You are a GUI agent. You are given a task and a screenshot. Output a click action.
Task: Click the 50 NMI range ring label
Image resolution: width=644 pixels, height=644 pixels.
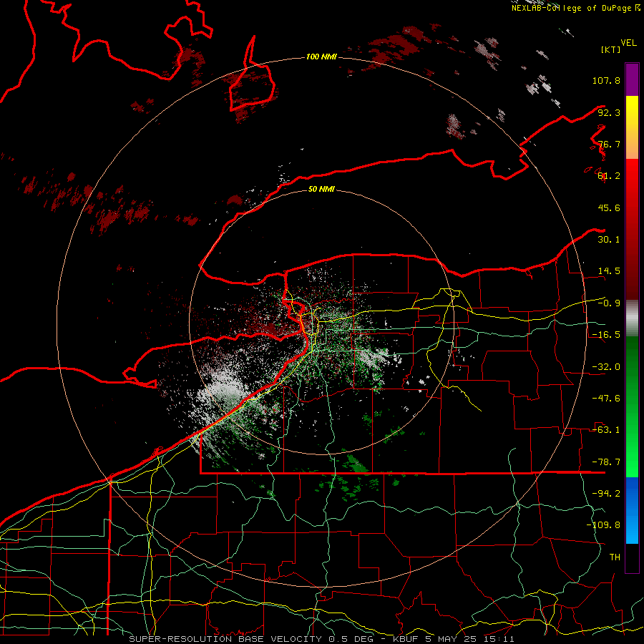pyautogui.click(x=321, y=189)
